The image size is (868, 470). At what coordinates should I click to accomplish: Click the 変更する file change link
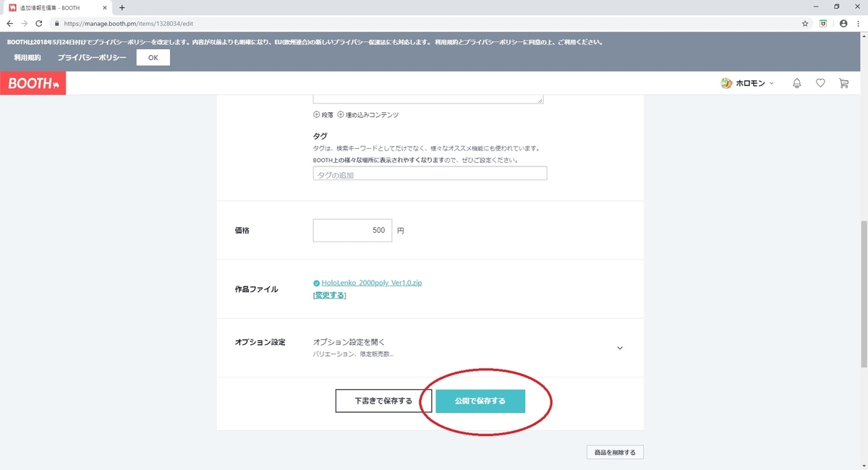329,295
